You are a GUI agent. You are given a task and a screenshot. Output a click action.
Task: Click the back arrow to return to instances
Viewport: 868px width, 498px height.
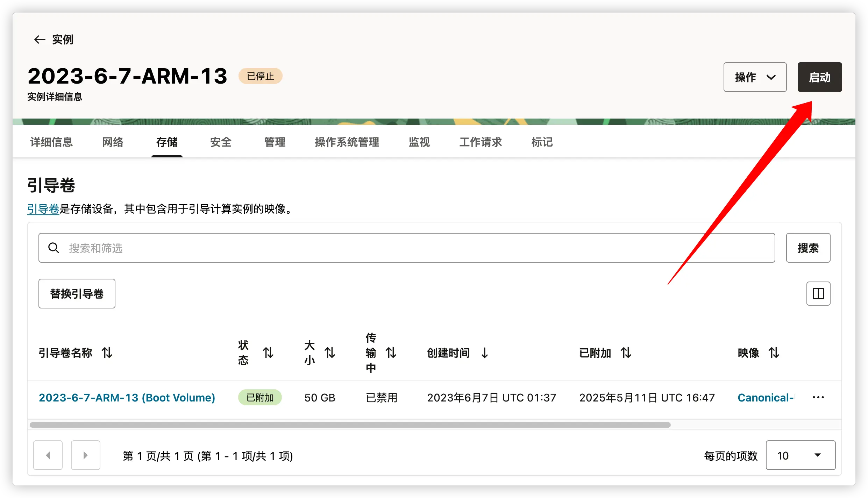tap(40, 40)
